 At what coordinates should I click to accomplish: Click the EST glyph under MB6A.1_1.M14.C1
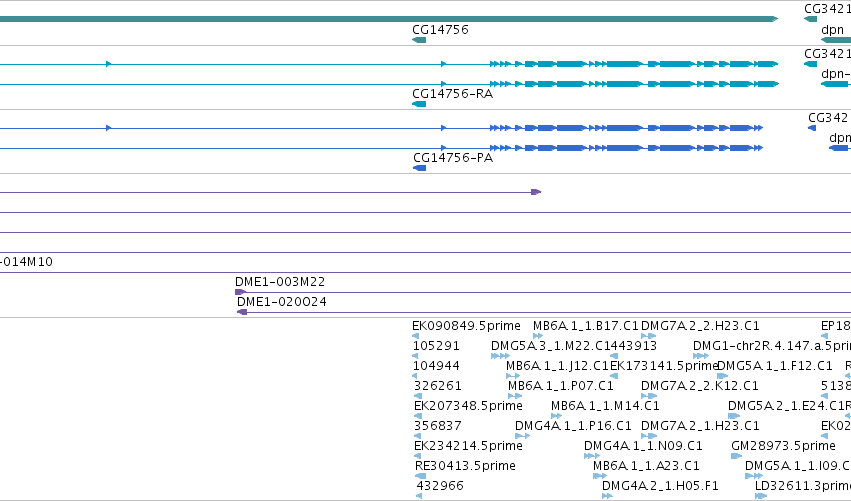coord(556,416)
